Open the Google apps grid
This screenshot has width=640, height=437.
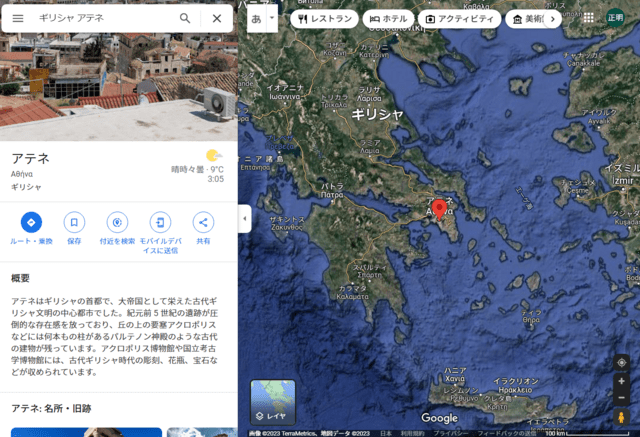(x=589, y=18)
